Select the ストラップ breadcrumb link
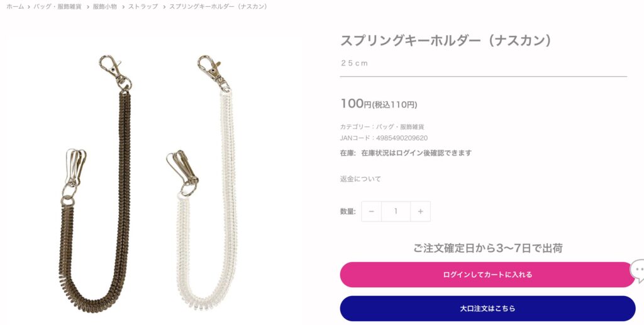Viewport: 644px width, 325px height. (x=143, y=6)
